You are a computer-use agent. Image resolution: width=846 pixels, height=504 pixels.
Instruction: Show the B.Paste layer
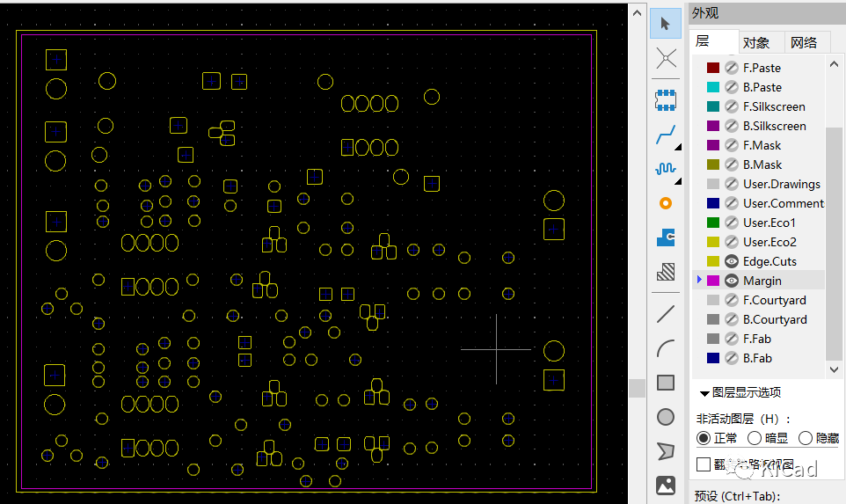tap(732, 87)
